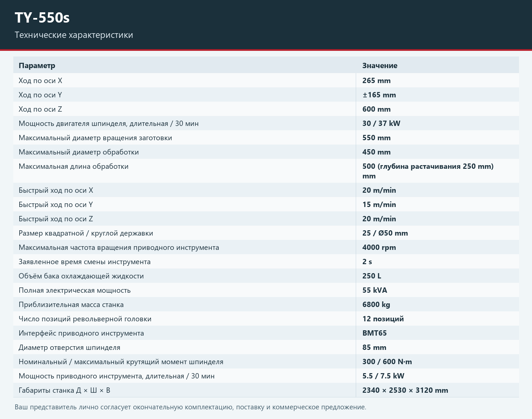Screen dimensions: 532x419
Task: Click the 'Технические характеристики' subtitle
Action: tap(74, 35)
